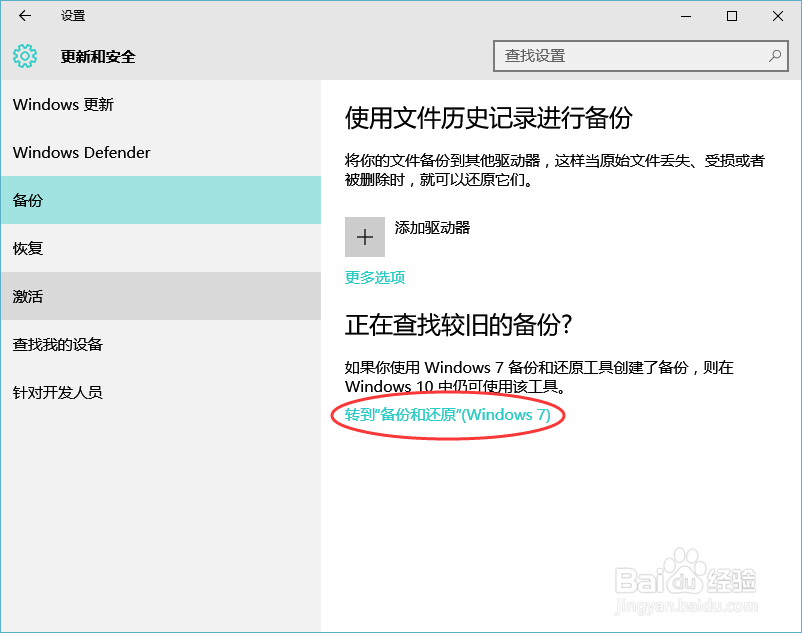Image resolution: width=802 pixels, height=633 pixels.
Task: Open Windows Defender section
Action: (x=161, y=152)
